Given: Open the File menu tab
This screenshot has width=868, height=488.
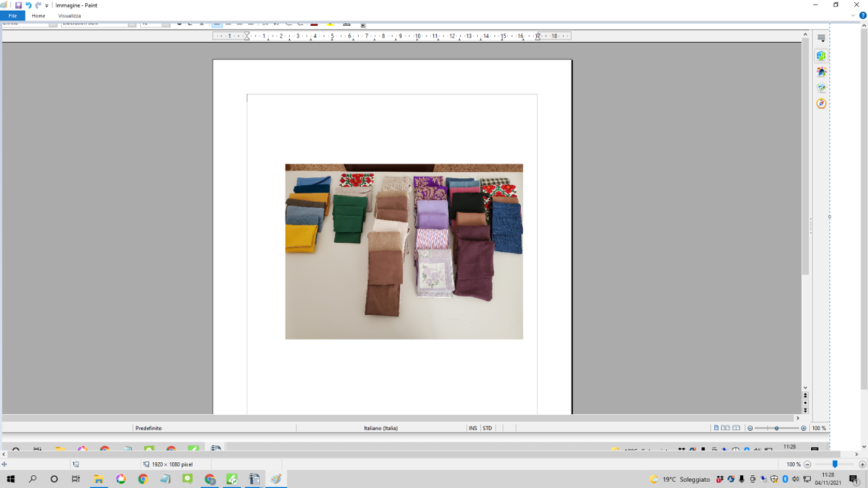Looking at the screenshot, I should (12, 15).
